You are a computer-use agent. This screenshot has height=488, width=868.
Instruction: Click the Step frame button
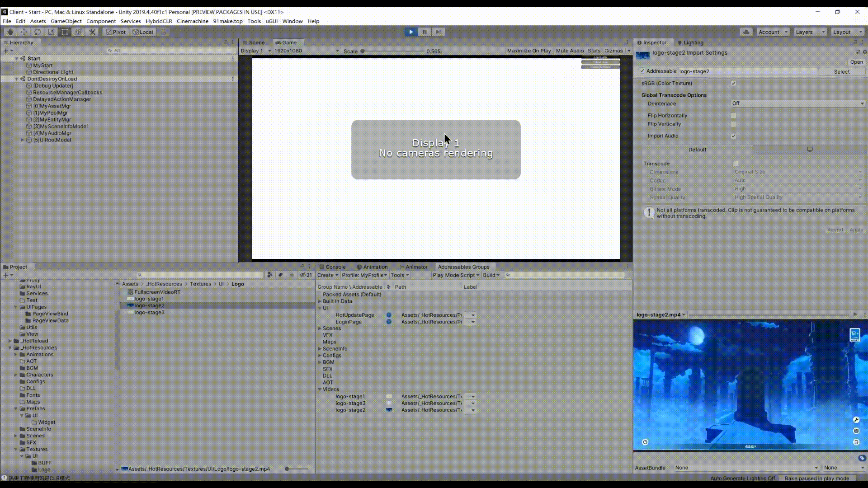click(x=438, y=32)
